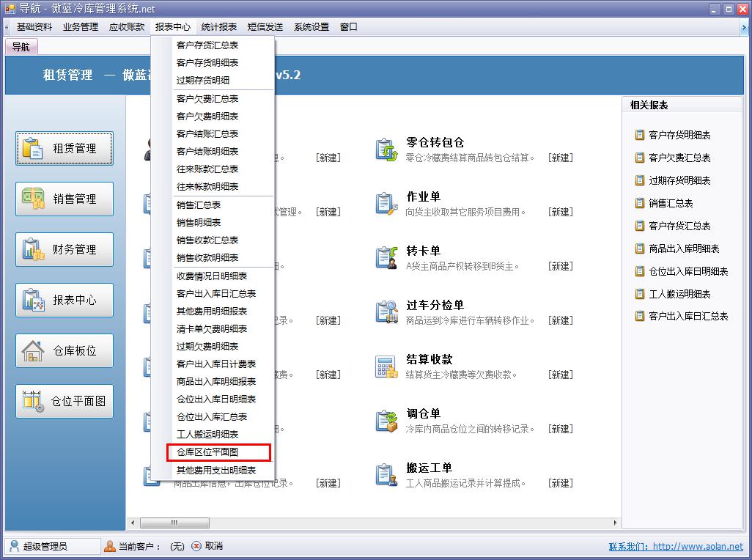Click the 零仓转包仓 icon

(386, 150)
